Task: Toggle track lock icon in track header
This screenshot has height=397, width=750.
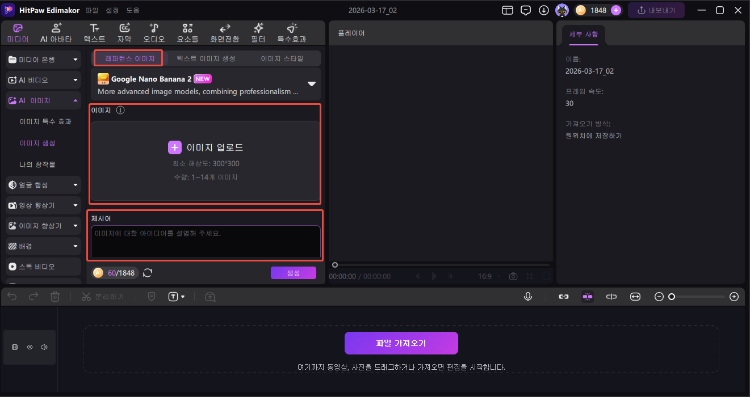Action: pyautogui.click(x=15, y=347)
